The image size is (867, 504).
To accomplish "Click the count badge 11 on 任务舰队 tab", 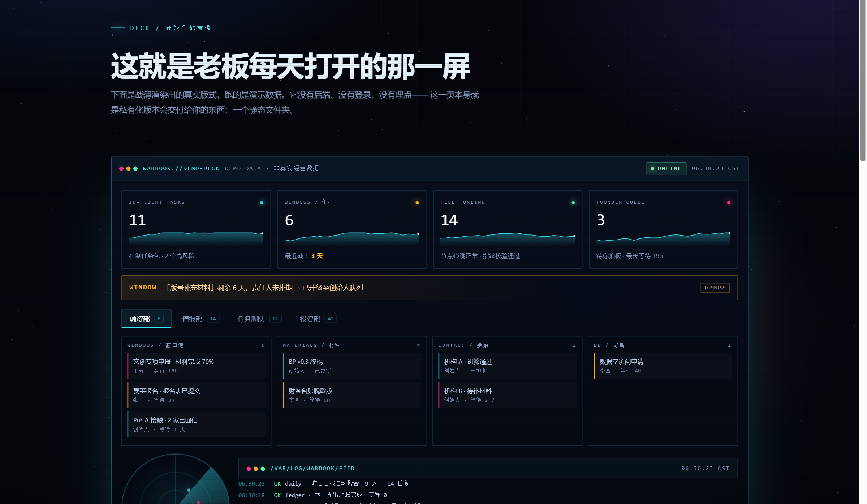I will click(275, 319).
